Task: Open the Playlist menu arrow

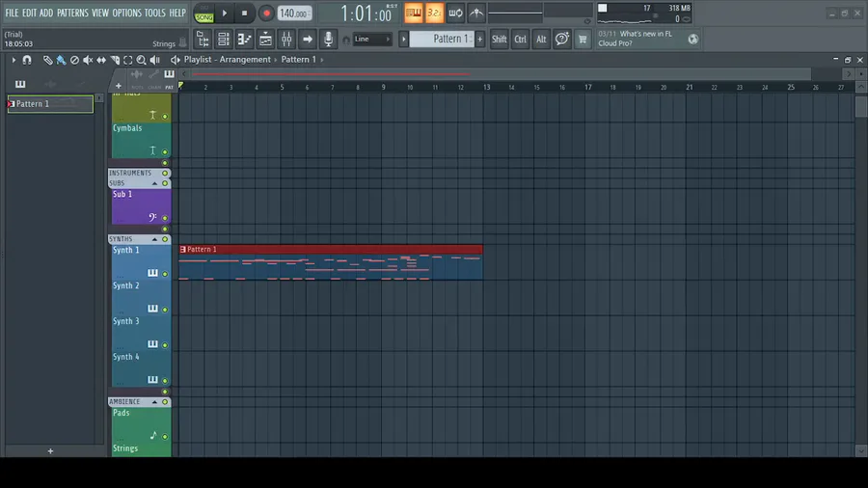Action: [14, 60]
